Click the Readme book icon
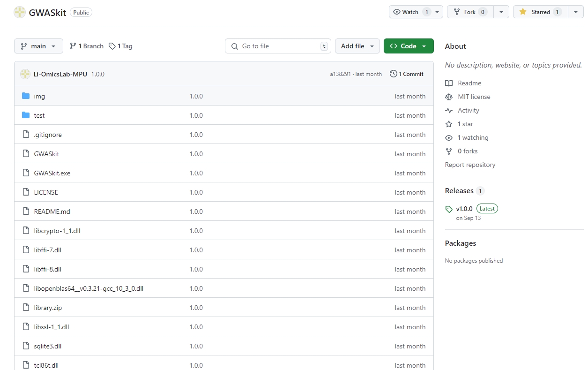 point(449,83)
